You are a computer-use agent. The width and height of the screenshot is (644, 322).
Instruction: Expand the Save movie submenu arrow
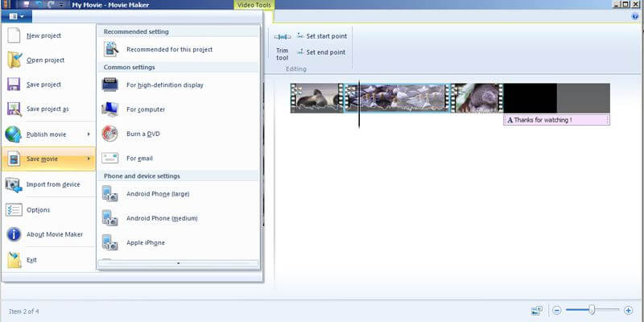[89, 159]
